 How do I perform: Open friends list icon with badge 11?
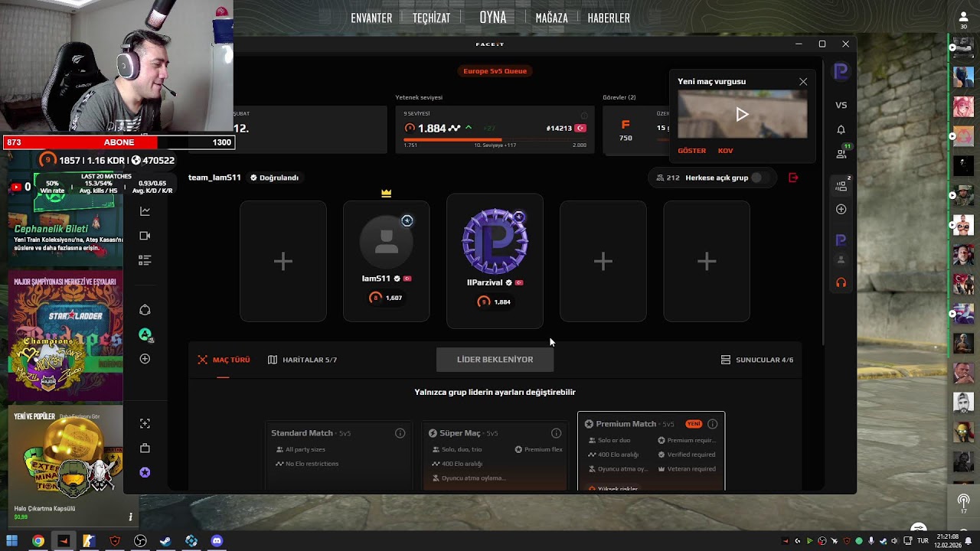(x=841, y=153)
